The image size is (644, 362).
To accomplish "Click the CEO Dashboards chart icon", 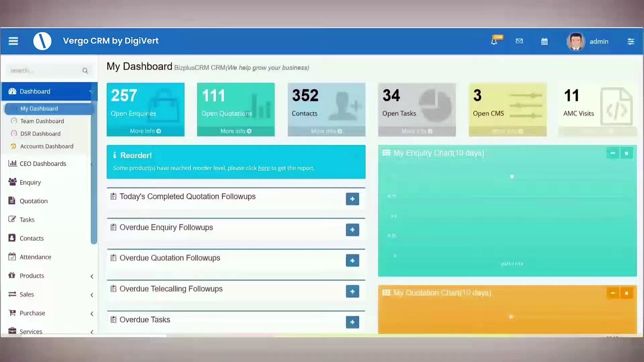I will coord(12,163).
